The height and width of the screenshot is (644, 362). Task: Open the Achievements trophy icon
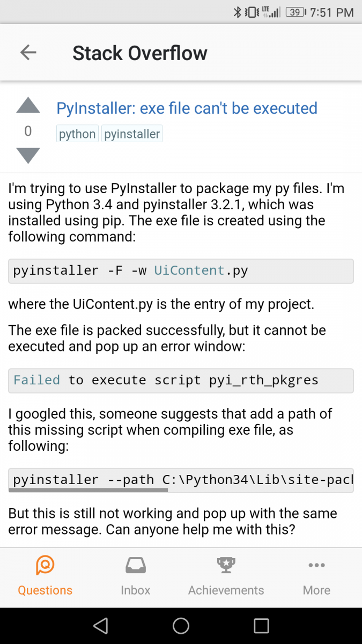(x=226, y=565)
